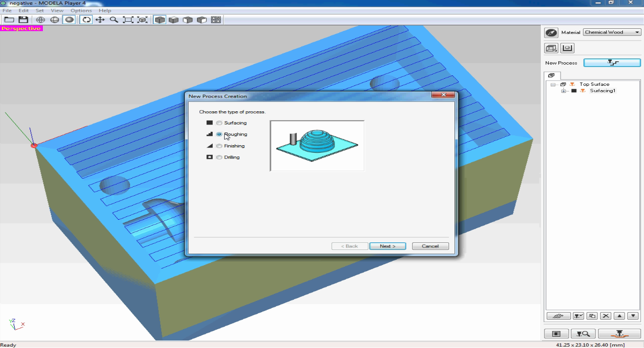Viewport: 644px width, 348px height.
Task: Click the Next > button
Action: [388, 246]
